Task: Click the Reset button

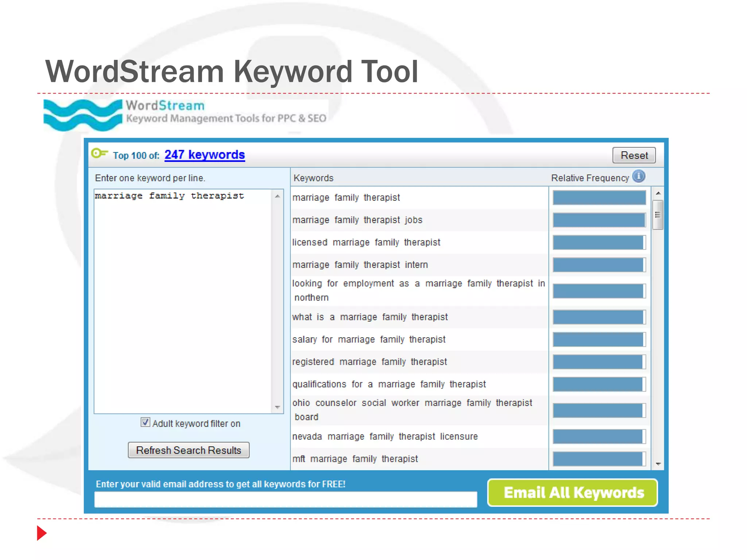Action: (634, 155)
